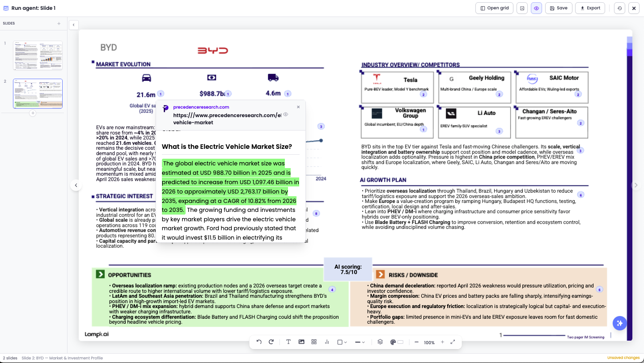The image size is (644, 363).
Task: Expand canvas to fullscreen with arrows icon
Action: point(453,342)
